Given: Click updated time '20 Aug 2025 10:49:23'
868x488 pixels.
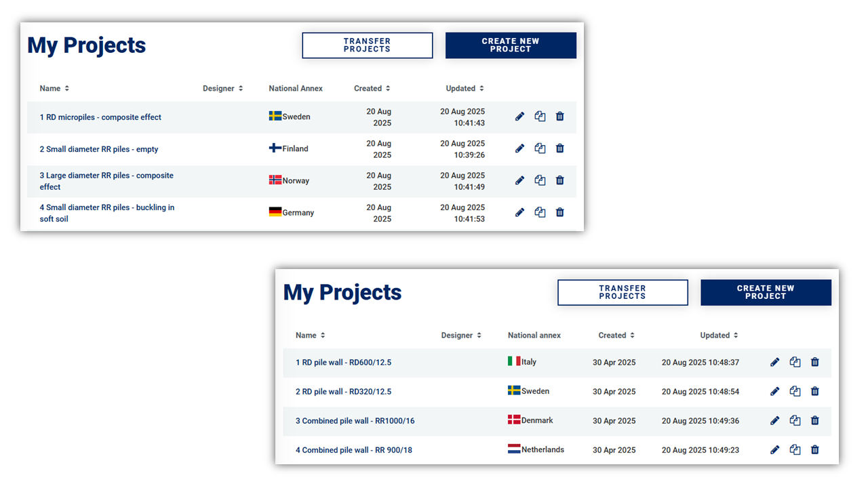Looking at the screenshot, I should [x=701, y=450].
